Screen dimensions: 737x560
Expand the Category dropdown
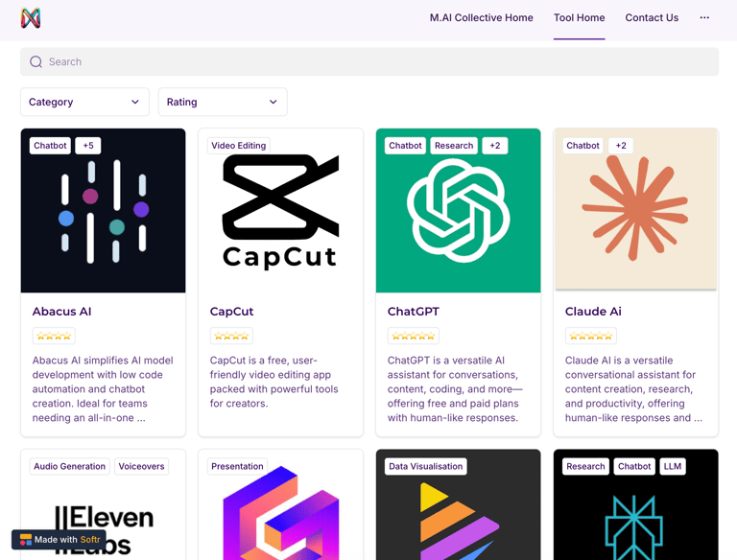tap(84, 102)
